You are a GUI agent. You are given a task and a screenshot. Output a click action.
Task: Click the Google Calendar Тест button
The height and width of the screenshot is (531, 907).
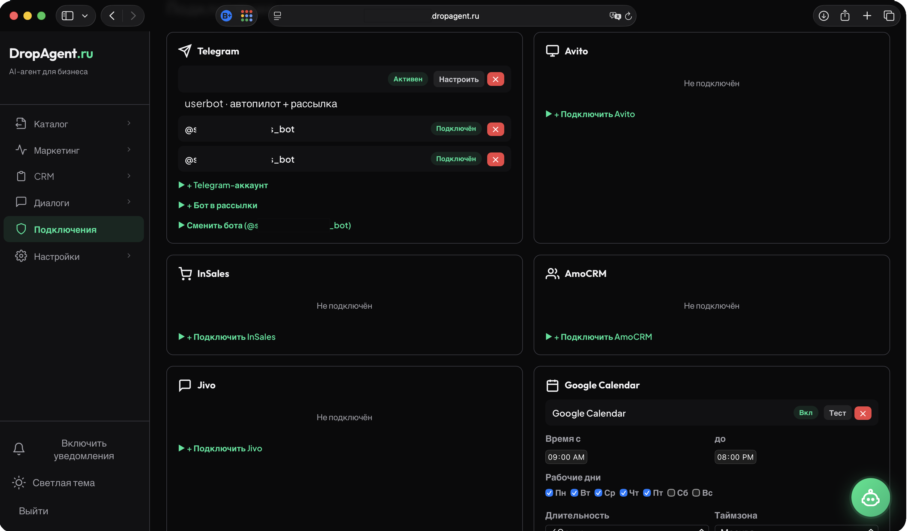837,413
